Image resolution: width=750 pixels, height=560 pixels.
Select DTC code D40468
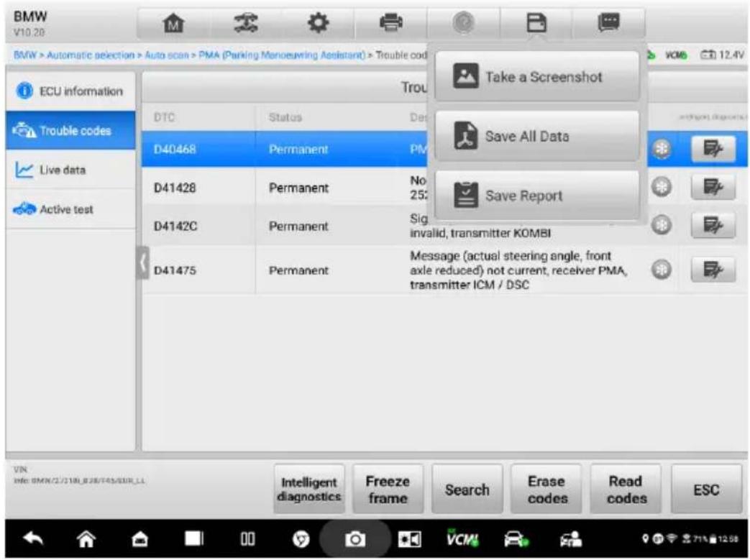coord(175,150)
